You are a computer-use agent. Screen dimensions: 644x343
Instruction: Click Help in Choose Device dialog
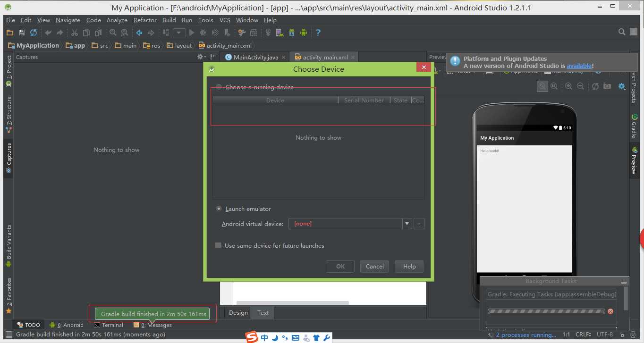(x=409, y=266)
